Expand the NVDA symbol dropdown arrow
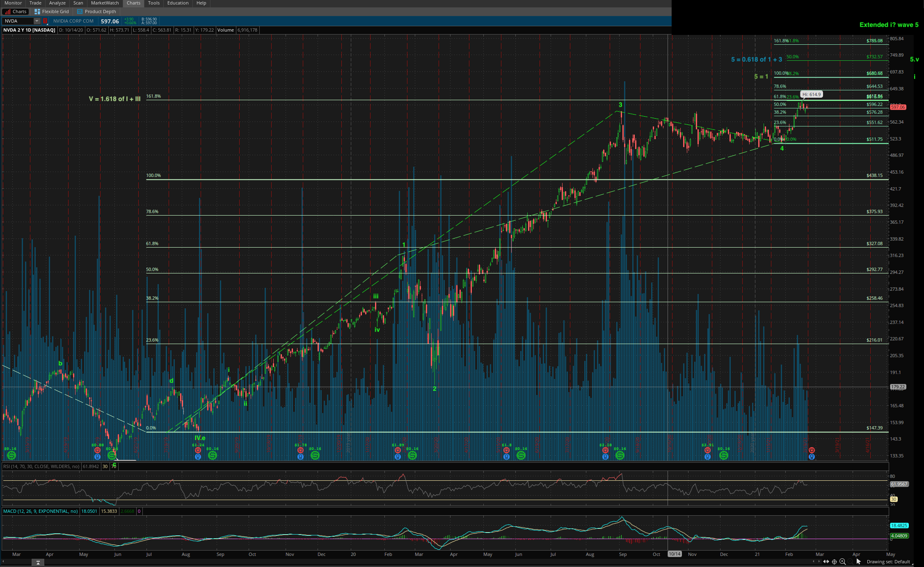Viewport: 924px width, 567px height. (x=37, y=21)
